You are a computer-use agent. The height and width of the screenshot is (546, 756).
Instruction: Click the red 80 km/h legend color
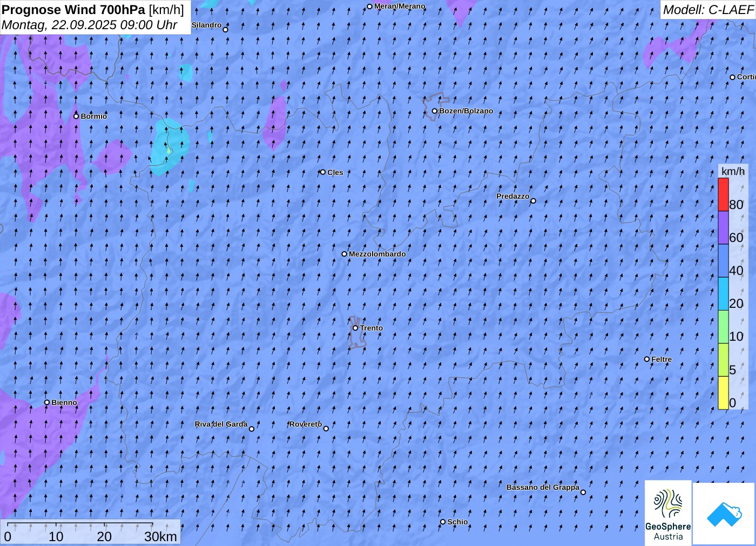tap(723, 194)
